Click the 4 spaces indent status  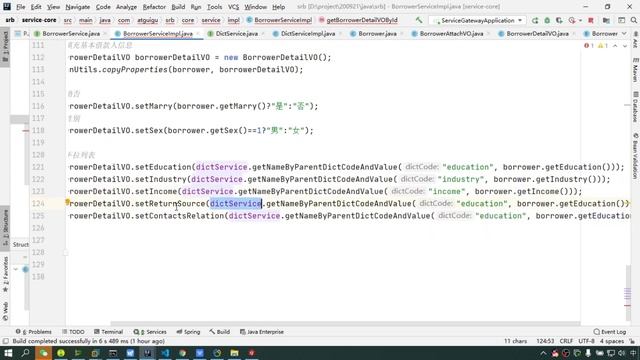click(611, 341)
